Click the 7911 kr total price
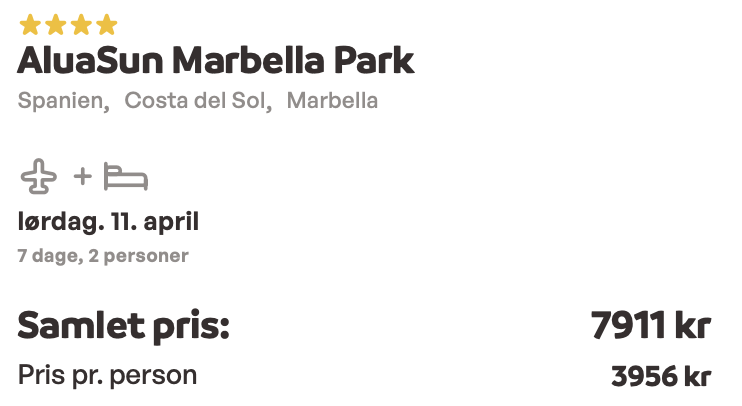The height and width of the screenshot is (406, 742). pyautogui.click(x=651, y=326)
